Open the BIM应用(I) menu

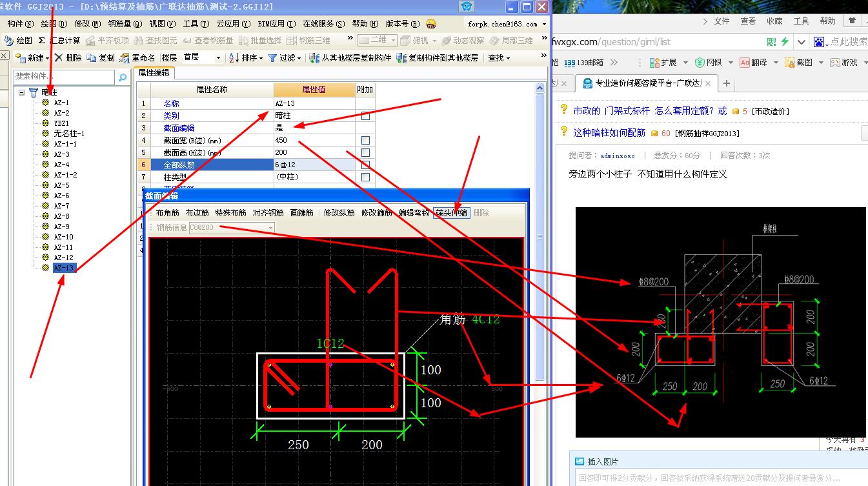(x=277, y=24)
